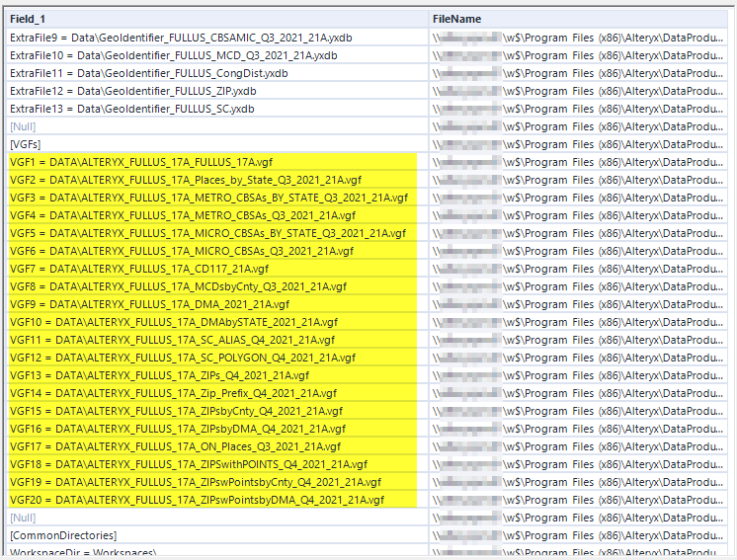737x560 pixels.
Task: Select FileName cell in ExtraFile9 row
Action: tap(578, 38)
